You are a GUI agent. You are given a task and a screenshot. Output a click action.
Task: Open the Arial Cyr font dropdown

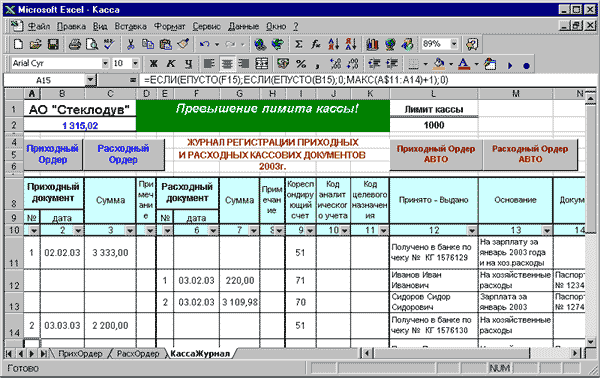click(105, 64)
